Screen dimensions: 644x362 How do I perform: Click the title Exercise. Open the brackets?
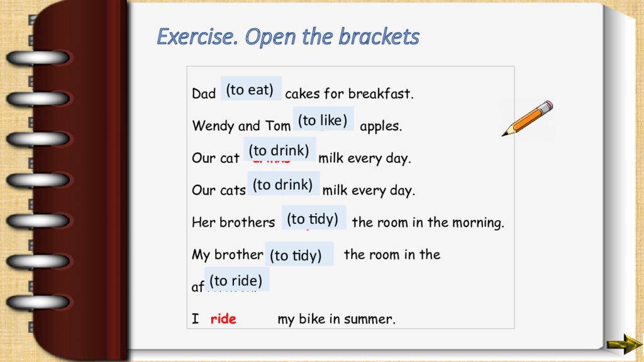tap(288, 37)
